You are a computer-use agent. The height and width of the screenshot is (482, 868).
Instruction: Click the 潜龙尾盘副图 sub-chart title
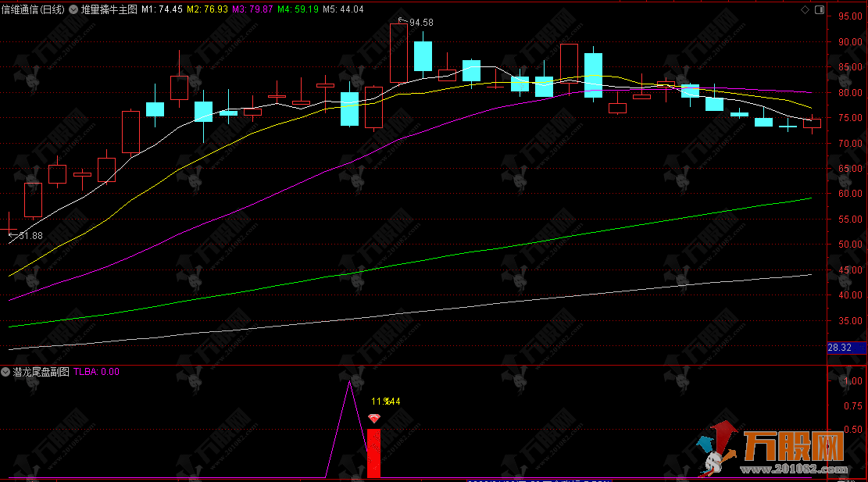pos(41,373)
